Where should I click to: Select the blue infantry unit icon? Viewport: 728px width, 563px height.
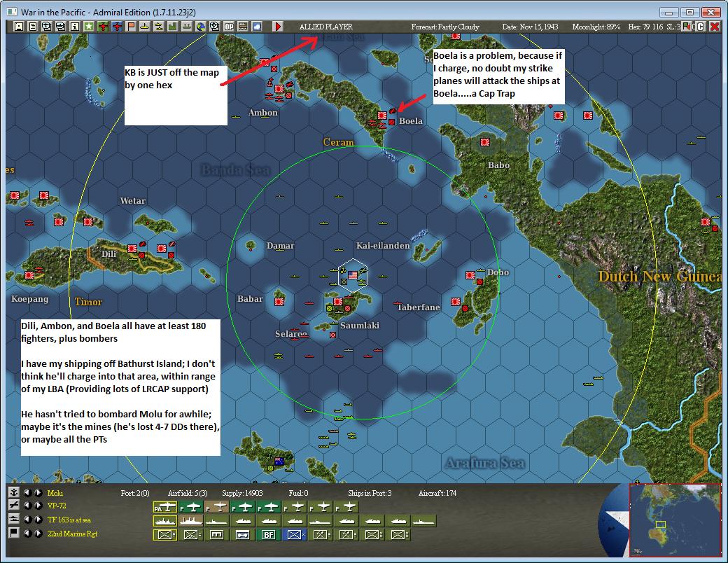click(295, 535)
